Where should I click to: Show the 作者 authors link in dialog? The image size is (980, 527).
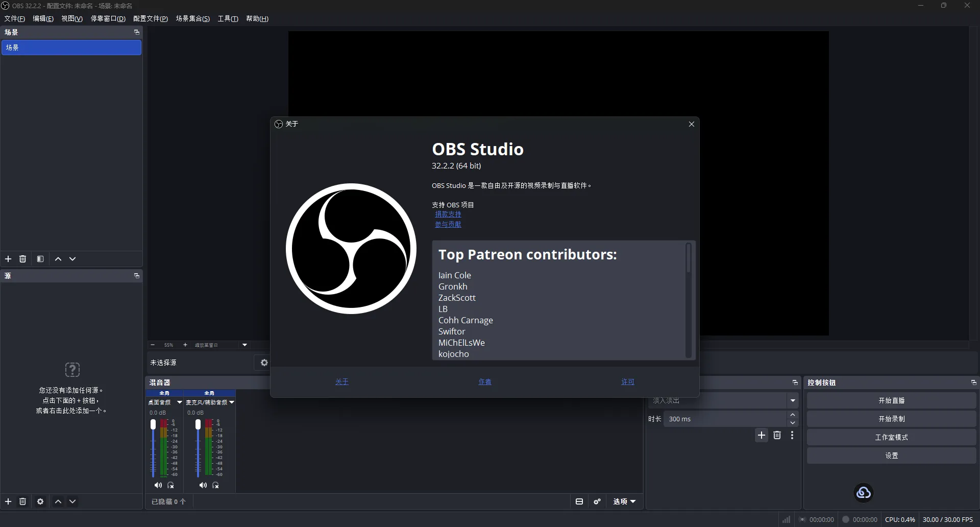tap(485, 382)
